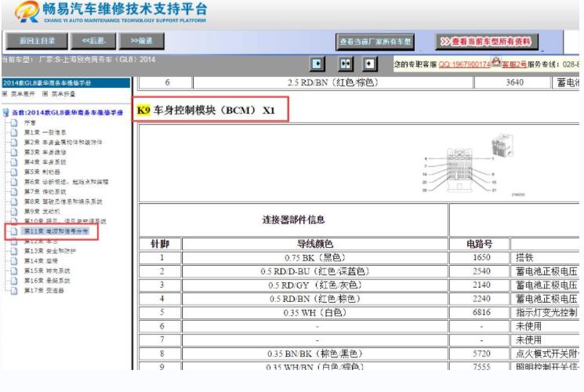Click first pane layout icon in gray bar
584x392 pixels.
(317, 64)
